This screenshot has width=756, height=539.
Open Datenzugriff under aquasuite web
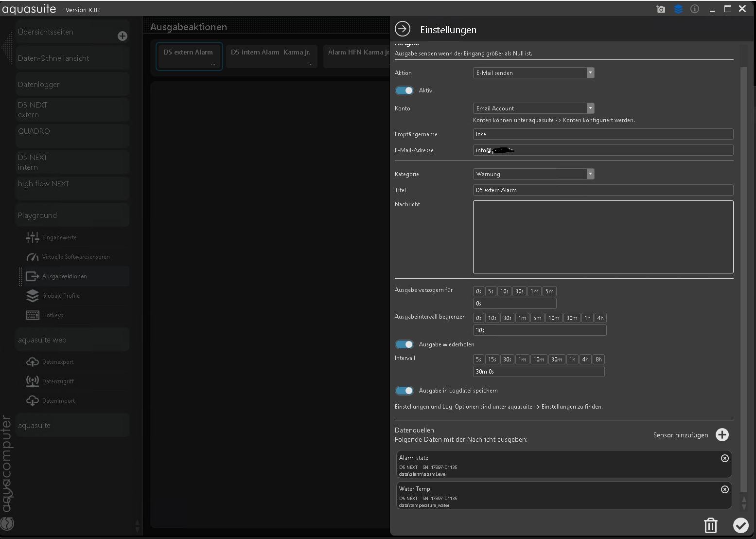[76, 381]
